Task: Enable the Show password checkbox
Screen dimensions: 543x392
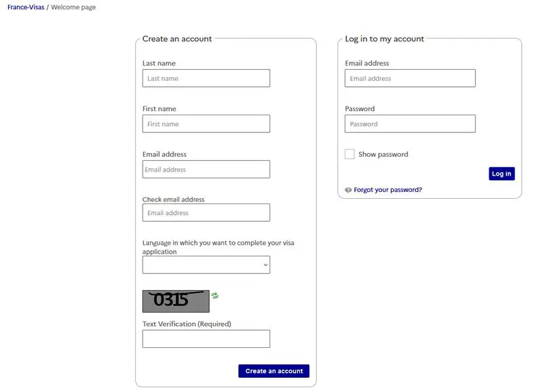Action: pos(350,155)
